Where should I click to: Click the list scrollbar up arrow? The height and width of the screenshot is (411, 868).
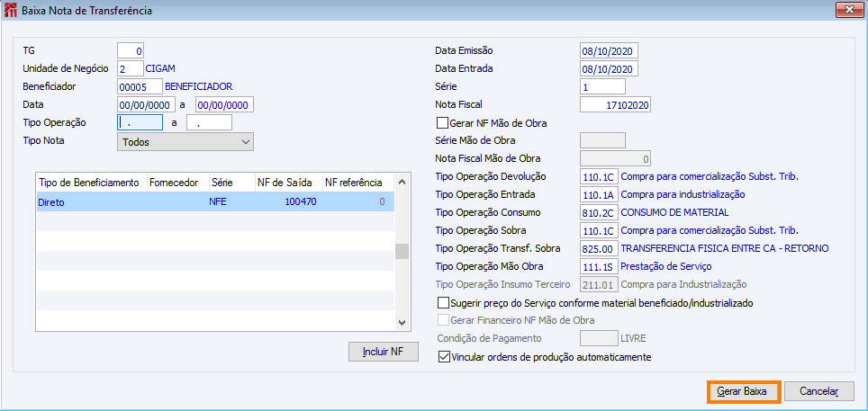[x=402, y=181]
